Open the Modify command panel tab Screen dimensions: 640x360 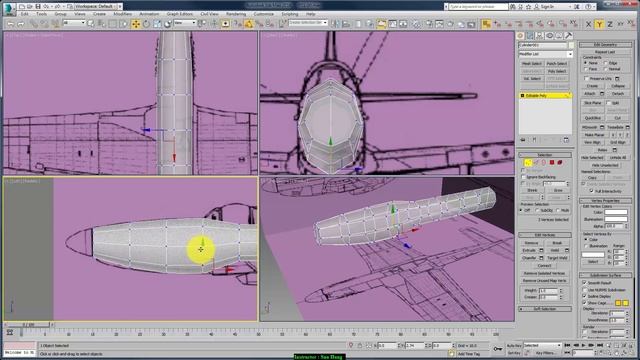pos(530,36)
